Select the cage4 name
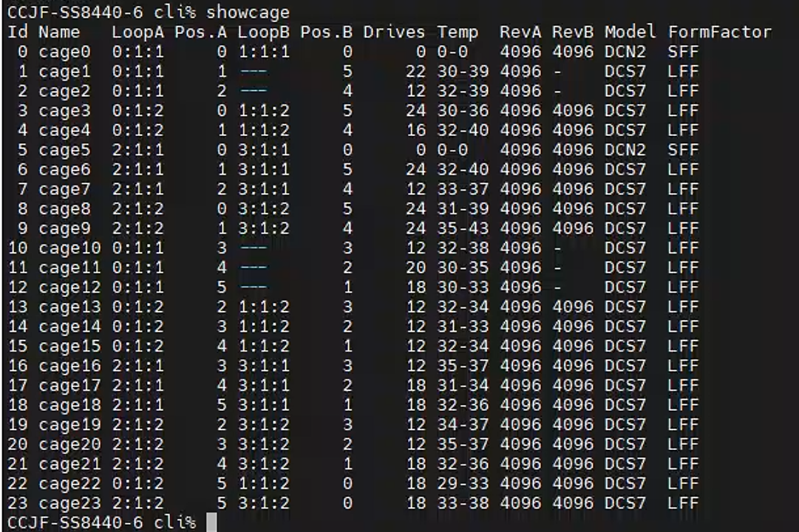Screen dimensions: 799x532 click(x=64, y=130)
